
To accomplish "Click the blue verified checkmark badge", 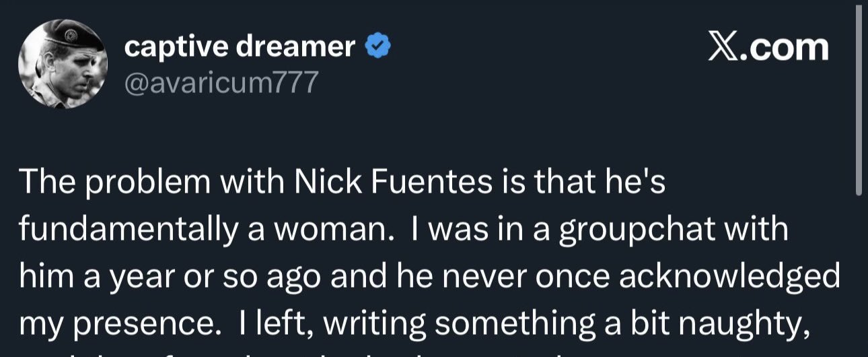I will 378,47.
